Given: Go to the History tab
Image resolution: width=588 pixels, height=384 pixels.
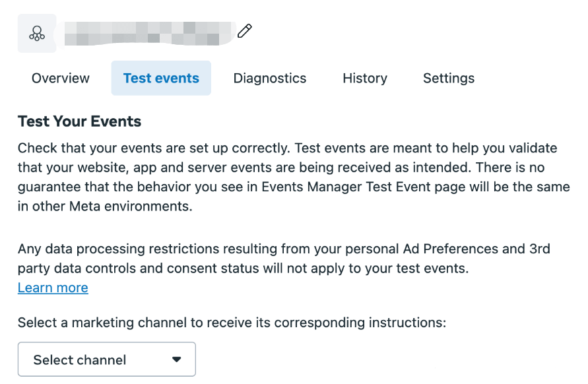Looking at the screenshot, I should click(364, 78).
